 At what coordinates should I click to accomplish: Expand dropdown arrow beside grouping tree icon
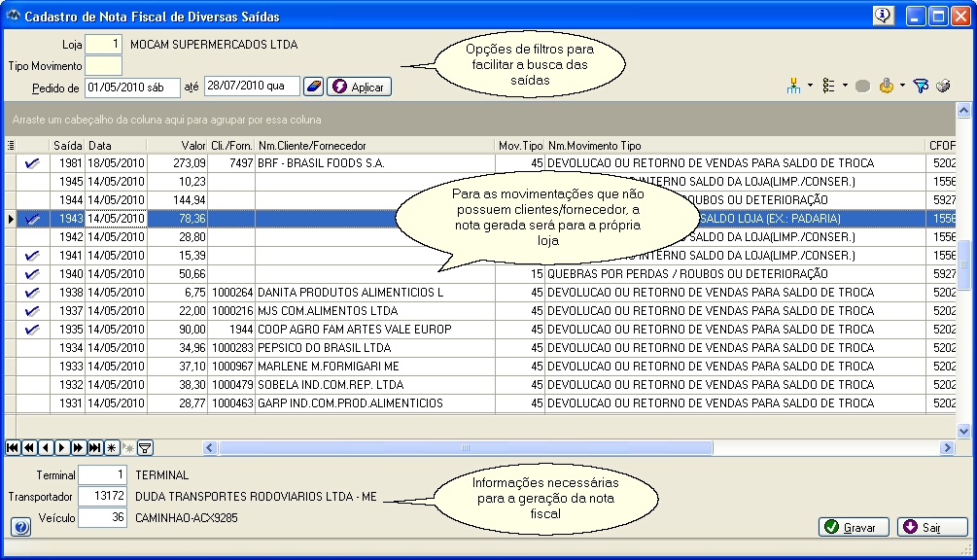(x=810, y=86)
